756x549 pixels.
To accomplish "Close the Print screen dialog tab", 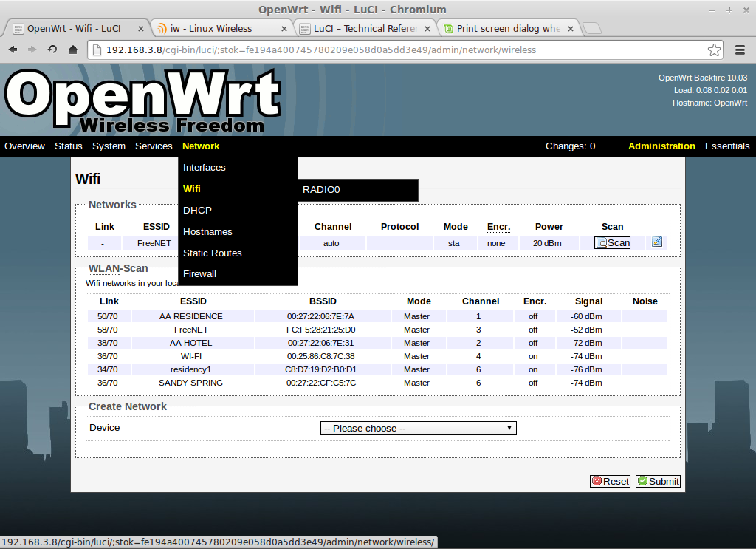I will click(571, 29).
